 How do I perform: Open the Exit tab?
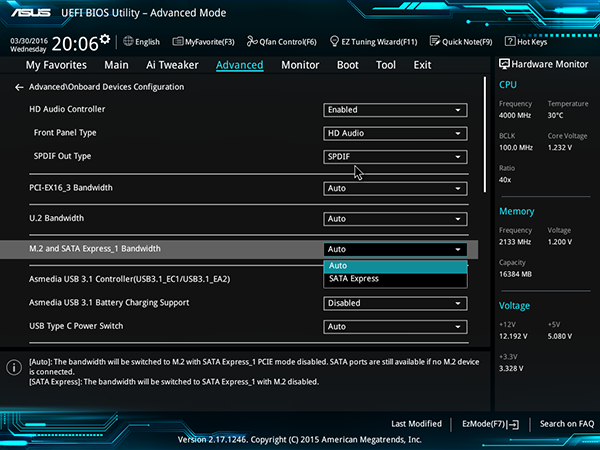tap(422, 65)
